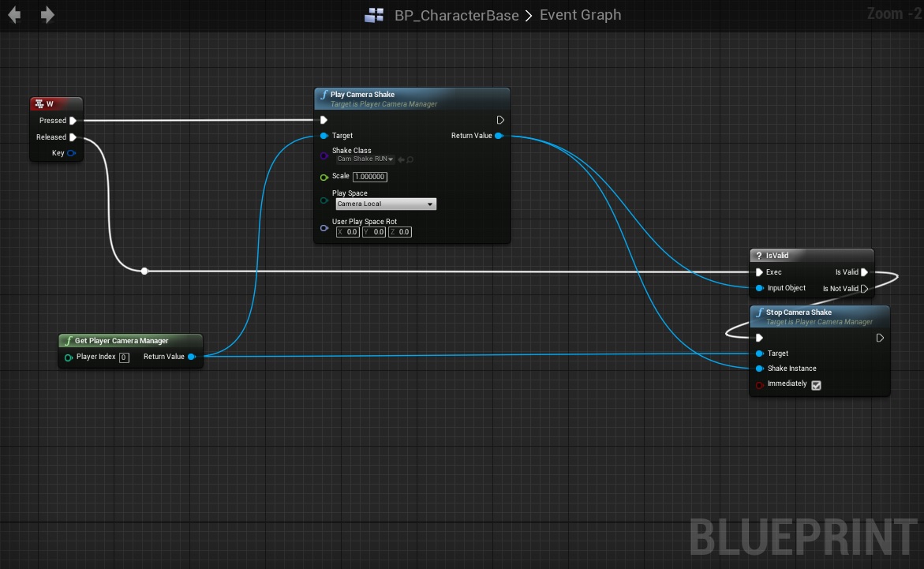924x569 pixels.
Task: Click the reroute node on Released wire
Action: (x=144, y=271)
